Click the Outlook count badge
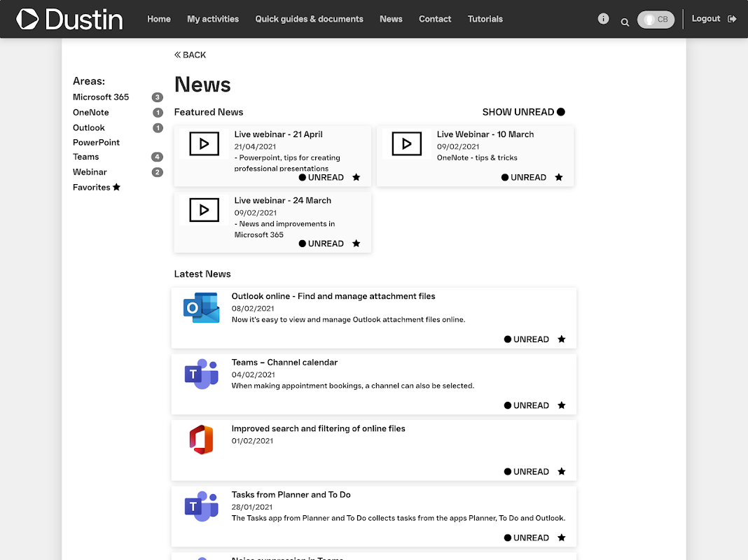 click(x=158, y=127)
